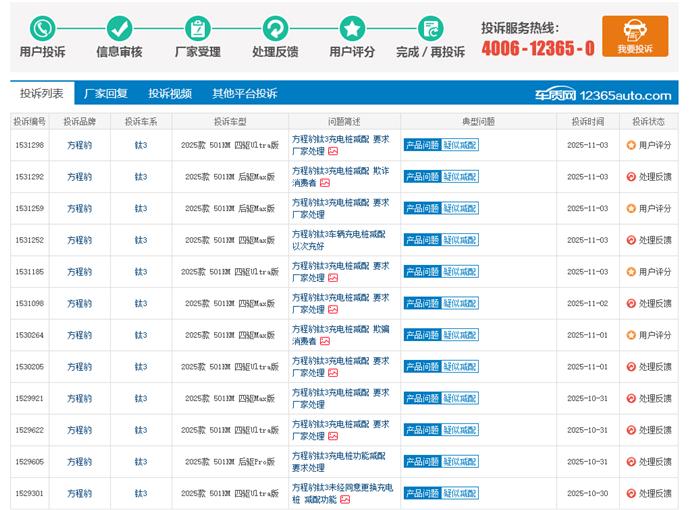Screen dimensions: 700x510
Task: Click the 厂家受理 clipboard step icon
Action: tap(198, 28)
